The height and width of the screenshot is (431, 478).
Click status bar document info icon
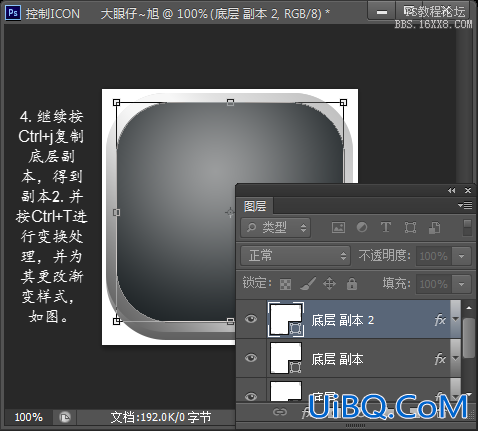tap(65, 417)
